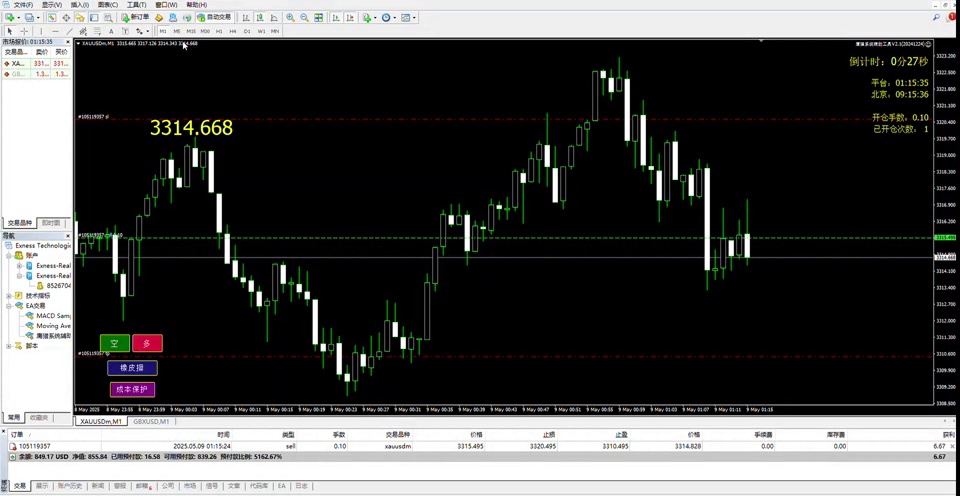Viewport: 960px width, 496px height.
Task: Click the red 多 (long) button
Action: pos(148,344)
